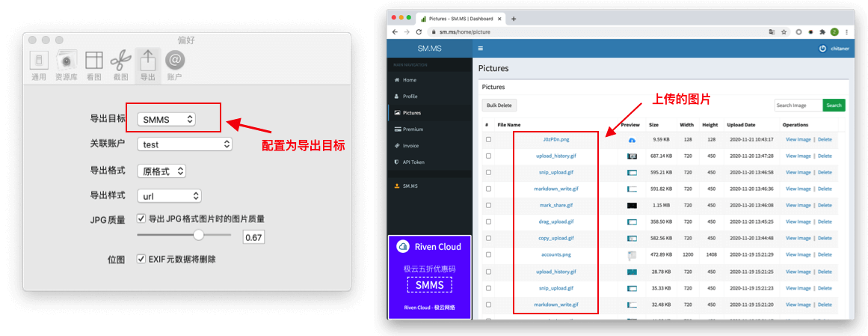Open the copy_upload.gif file link

[555, 239]
